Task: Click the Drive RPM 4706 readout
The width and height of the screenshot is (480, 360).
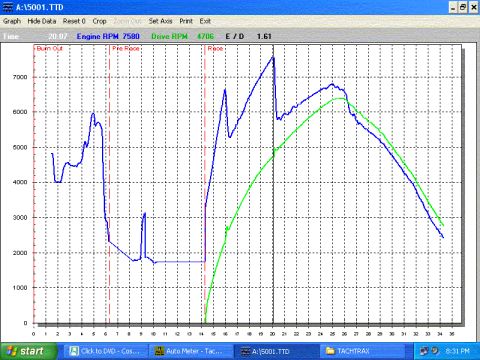Action: click(x=182, y=36)
